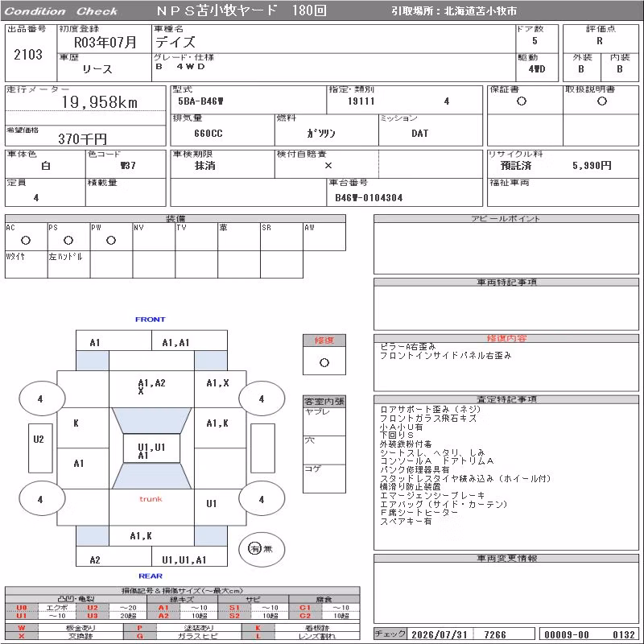Click the front-right tire oval marked 4
This screenshot has height=644, width=644.
262,398
